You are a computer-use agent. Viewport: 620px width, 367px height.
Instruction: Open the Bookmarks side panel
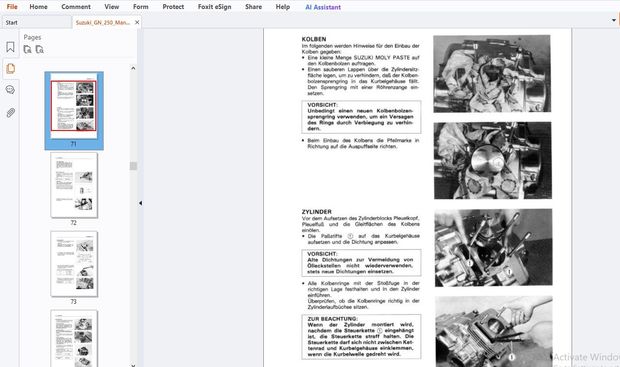click(10, 47)
